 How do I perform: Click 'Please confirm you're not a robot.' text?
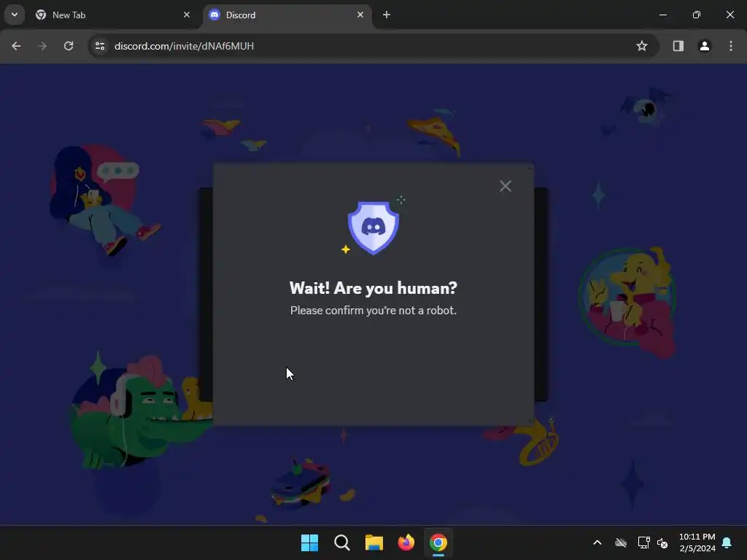pos(373,311)
